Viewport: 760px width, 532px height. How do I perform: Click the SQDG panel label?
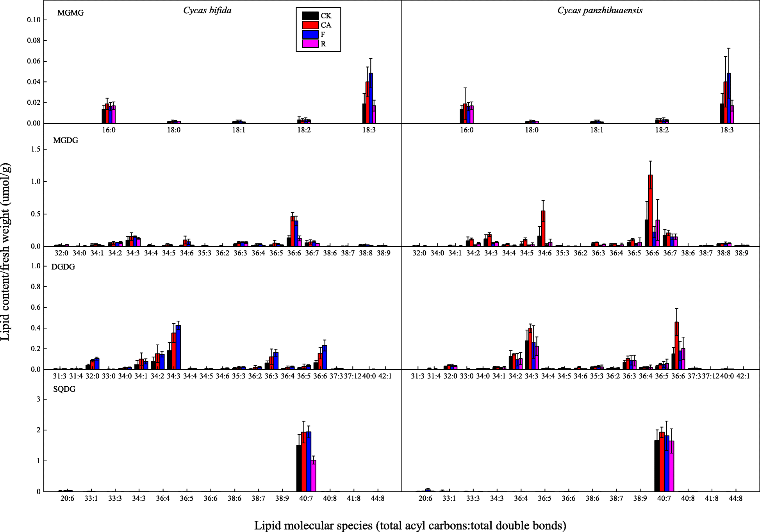64,389
